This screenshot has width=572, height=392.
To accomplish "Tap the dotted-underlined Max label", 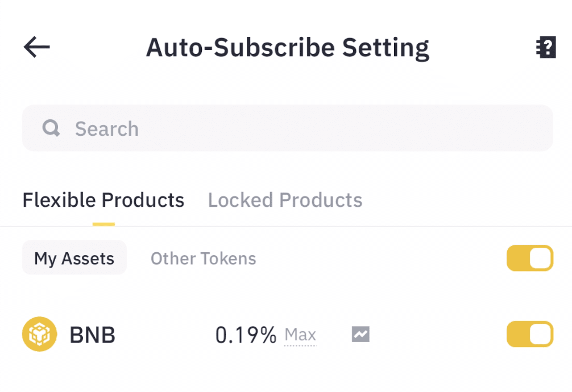I will pyautogui.click(x=300, y=335).
